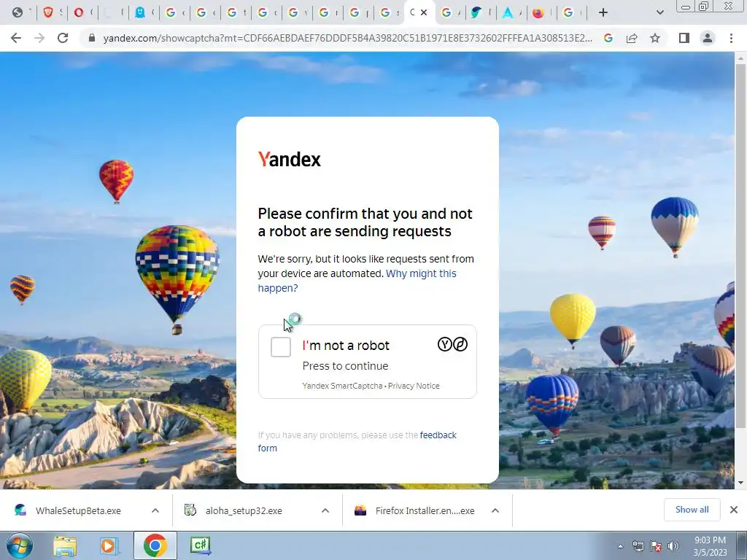Screen dimensions: 747x560
Task: Switch to the first tab with globe icon
Action: [18, 13]
